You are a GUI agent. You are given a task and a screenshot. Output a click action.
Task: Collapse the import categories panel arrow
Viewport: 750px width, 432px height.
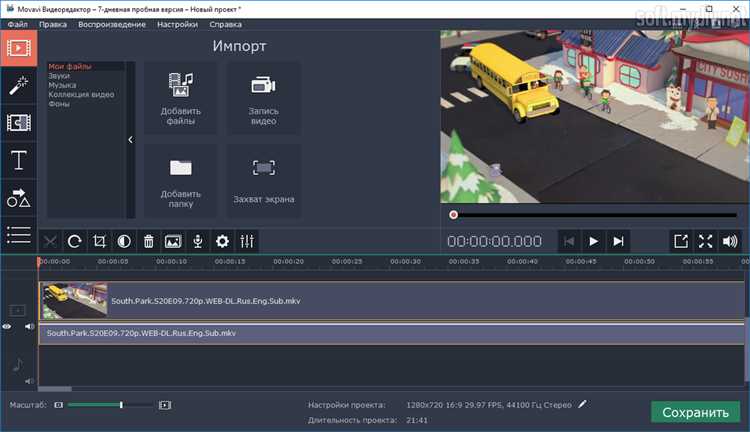(x=131, y=140)
